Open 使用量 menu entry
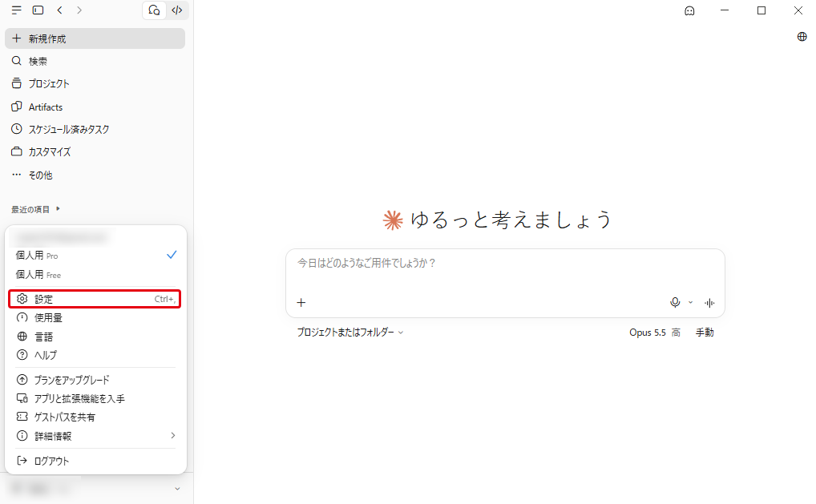The height and width of the screenshot is (504, 816). pos(95,318)
